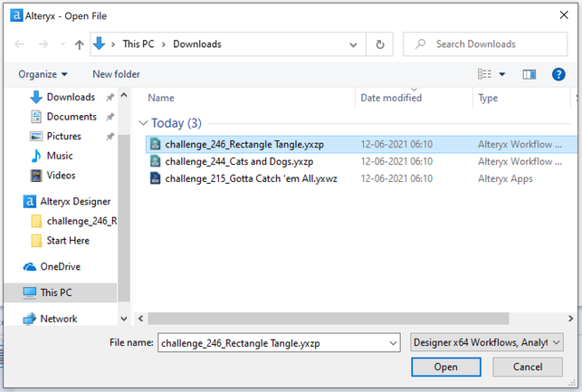This screenshot has height=392, width=582.
Task: Click the change view icon
Action: coord(484,74)
